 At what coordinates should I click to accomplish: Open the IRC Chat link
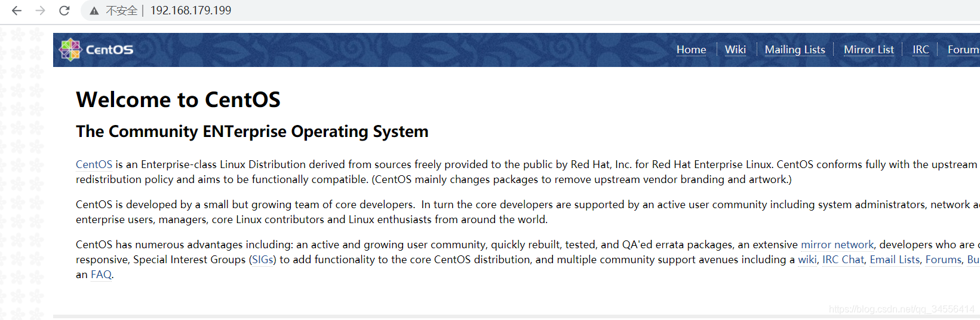click(x=843, y=260)
